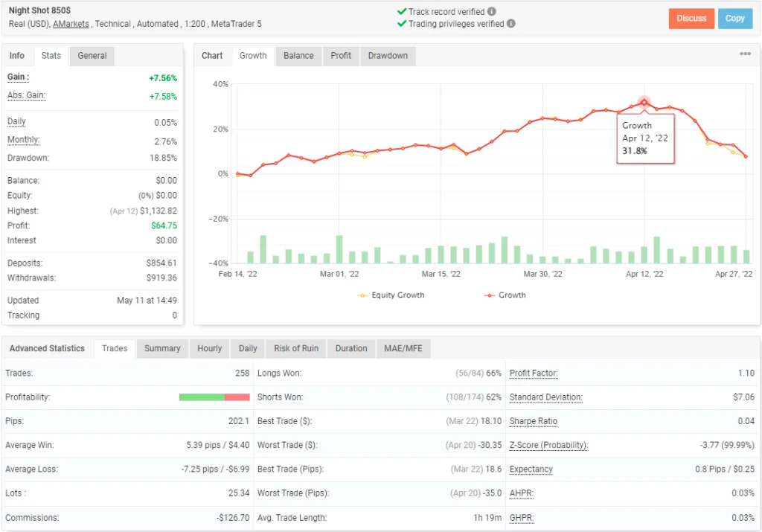Open the AMarkets broker link
The image size is (762, 532).
(71, 23)
